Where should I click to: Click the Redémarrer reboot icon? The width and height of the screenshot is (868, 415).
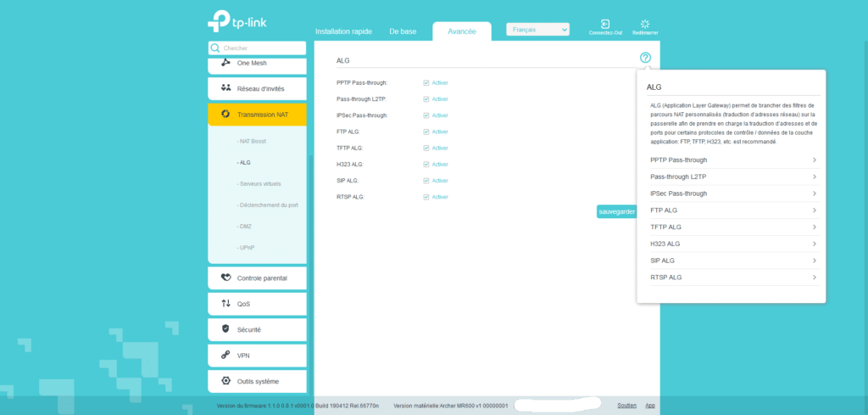point(644,25)
